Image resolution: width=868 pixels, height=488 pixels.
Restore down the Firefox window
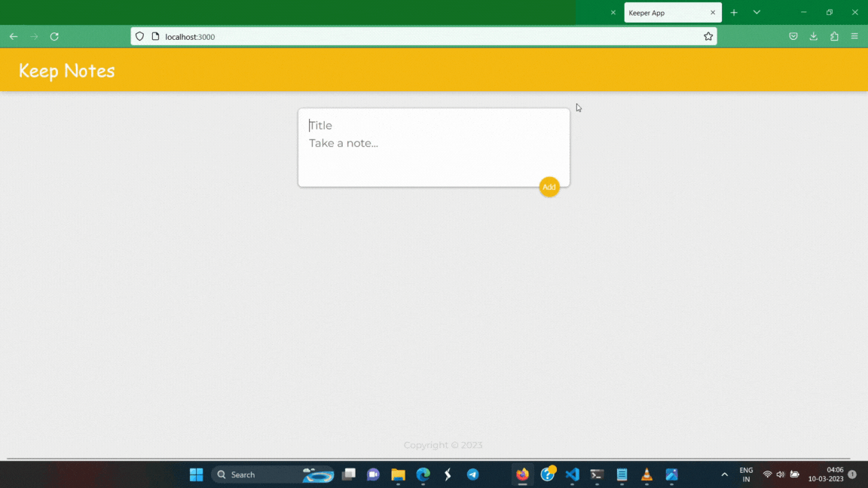click(830, 12)
